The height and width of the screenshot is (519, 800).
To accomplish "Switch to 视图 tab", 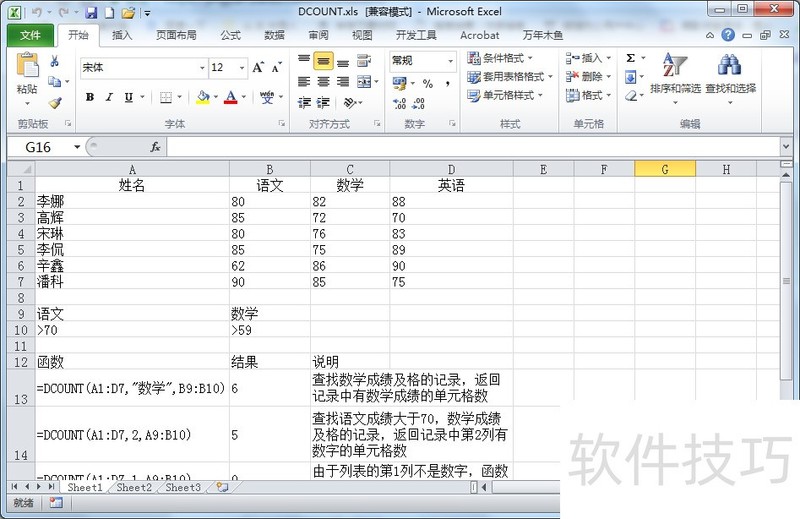I will (362, 35).
